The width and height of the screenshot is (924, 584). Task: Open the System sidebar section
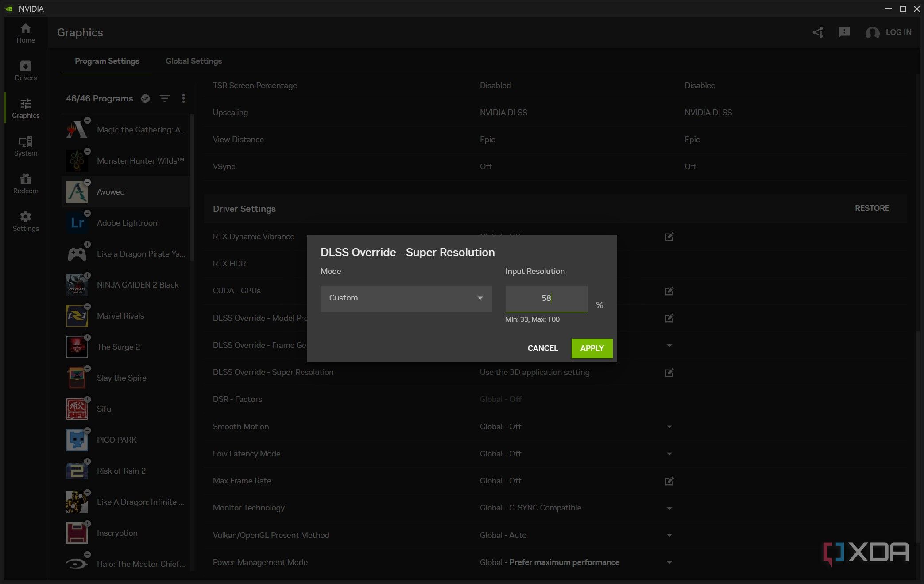(26, 146)
